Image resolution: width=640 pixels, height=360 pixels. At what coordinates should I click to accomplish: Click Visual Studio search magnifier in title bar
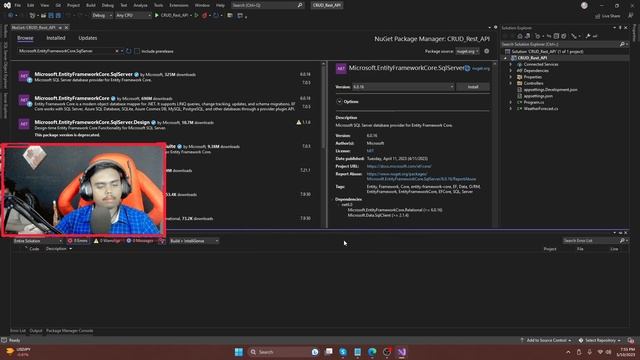pyautogui.click(x=300, y=5)
